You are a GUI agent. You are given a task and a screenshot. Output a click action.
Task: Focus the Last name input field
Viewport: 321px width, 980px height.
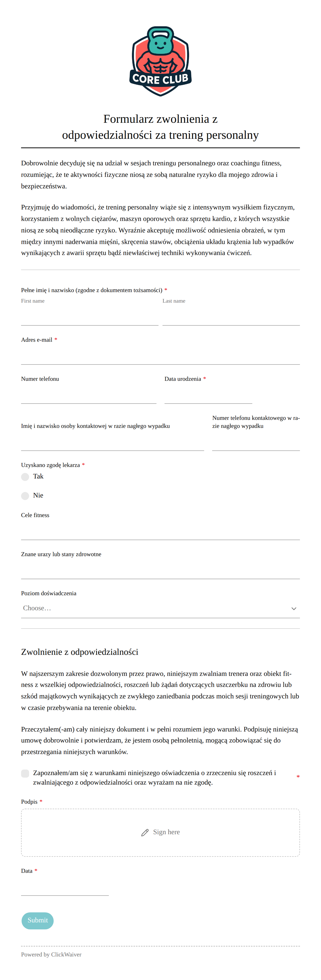click(231, 317)
